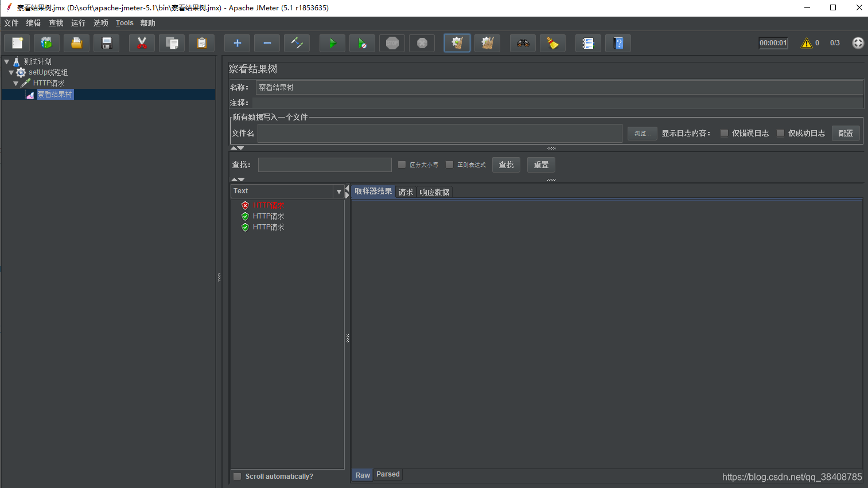The width and height of the screenshot is (868, 488).
Task: Click Start no pauses icon
Action: 363,43
